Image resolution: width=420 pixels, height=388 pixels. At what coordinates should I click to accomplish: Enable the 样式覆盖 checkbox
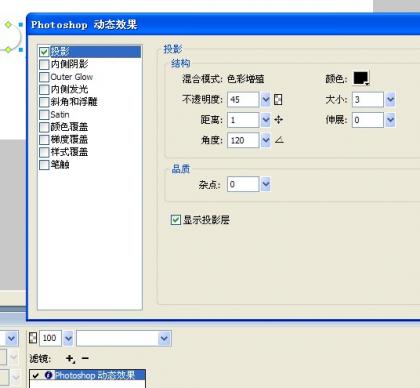[x=44, y=152]
